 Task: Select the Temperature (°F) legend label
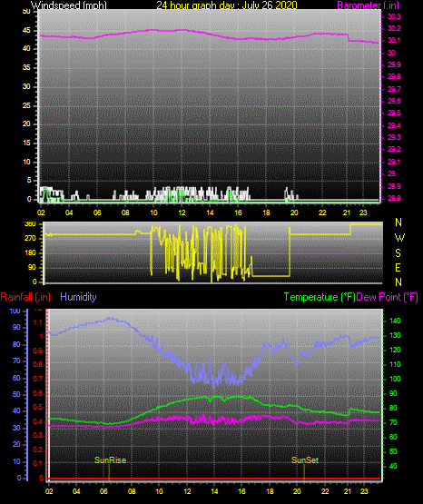pyautogui.click(x=320, y=297)
